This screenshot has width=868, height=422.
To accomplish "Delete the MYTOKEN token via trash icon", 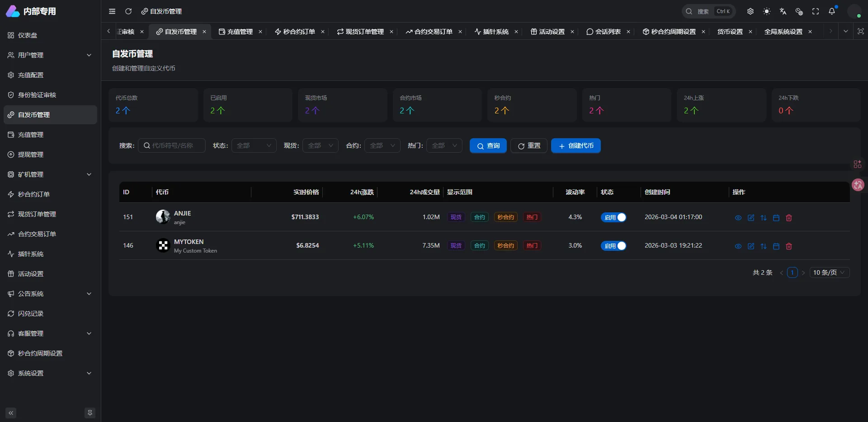I will click(x=789, y=246).
